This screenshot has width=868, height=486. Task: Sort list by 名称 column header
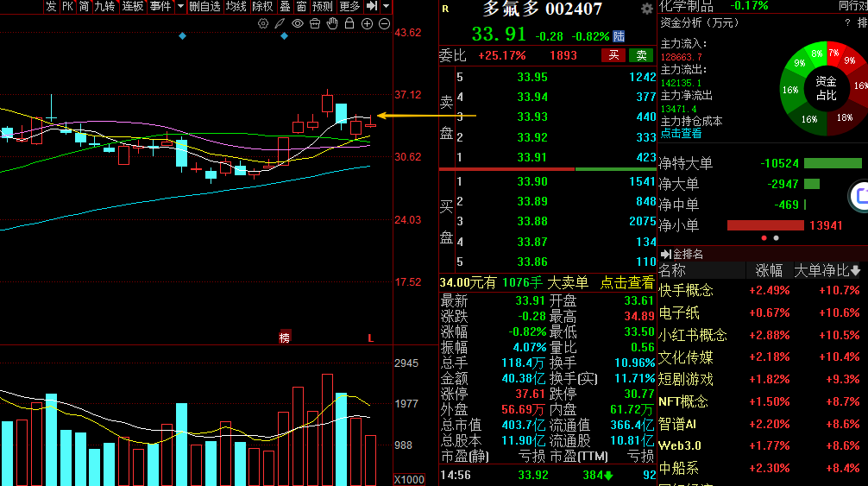point(672,271)
